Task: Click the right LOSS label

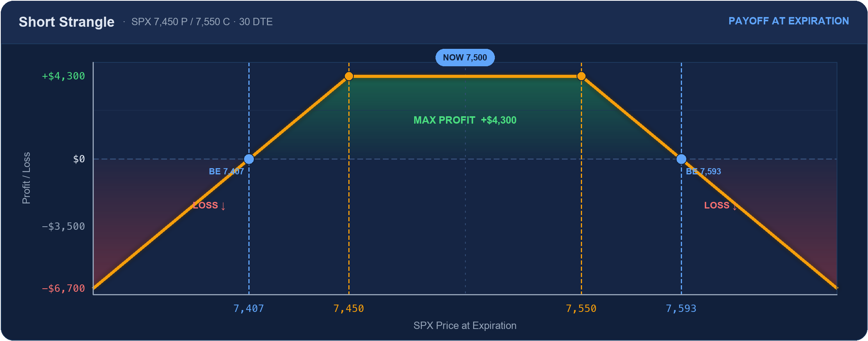Action: pyautogui.click(x=721, y=205)
